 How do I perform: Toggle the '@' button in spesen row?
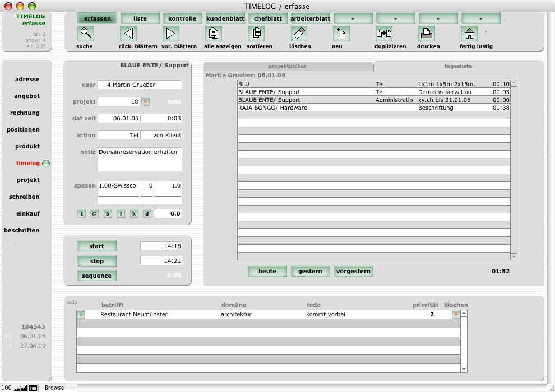tap(94, 213)
